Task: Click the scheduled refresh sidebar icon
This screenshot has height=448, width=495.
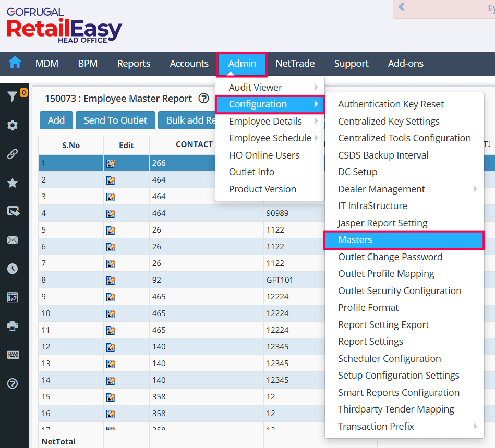Action: [x=13, y=297]
